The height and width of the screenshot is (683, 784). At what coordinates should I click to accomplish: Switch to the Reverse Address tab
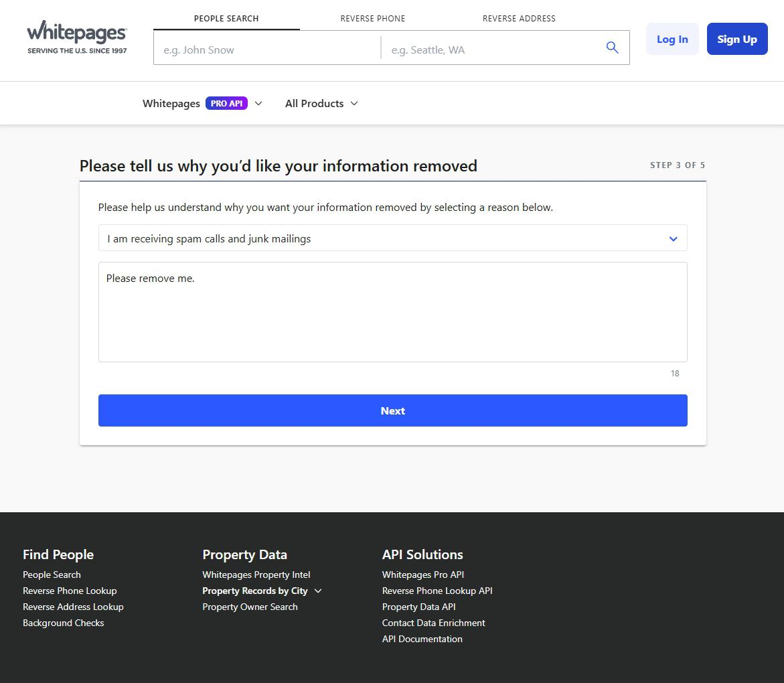pos(519,19)
